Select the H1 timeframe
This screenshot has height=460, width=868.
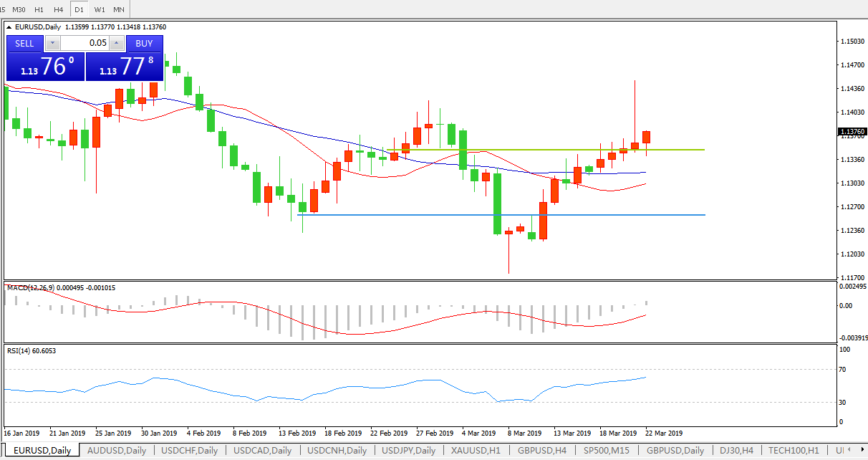[x=39, y=9]
